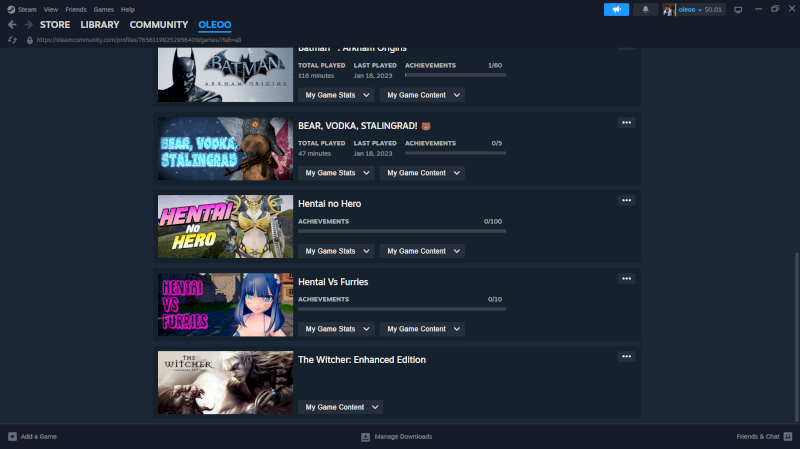Open the Hentai Vs Furries title link

333,282
